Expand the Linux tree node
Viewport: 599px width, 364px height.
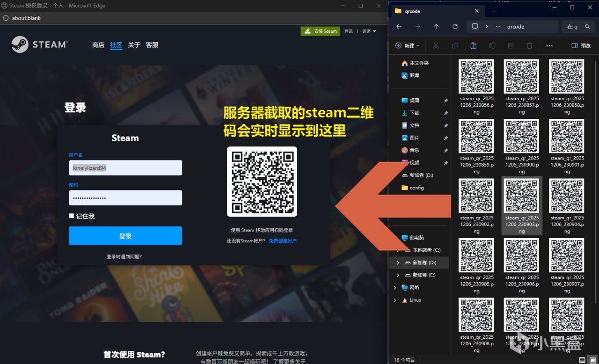tap(395, 300)
